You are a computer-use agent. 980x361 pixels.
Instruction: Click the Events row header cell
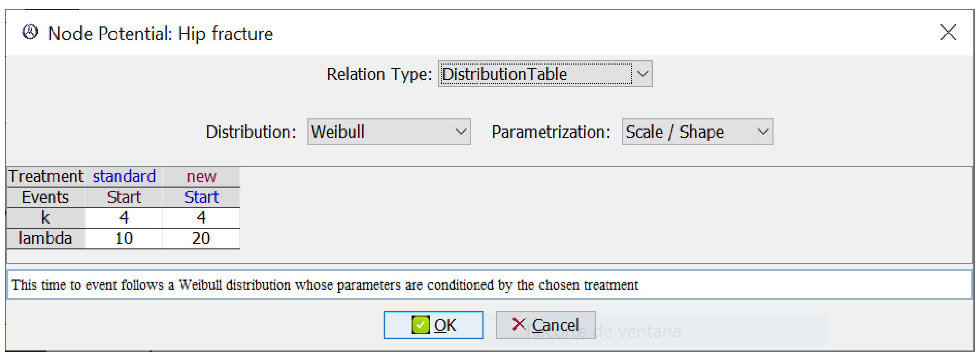click(x=46, y=197)
